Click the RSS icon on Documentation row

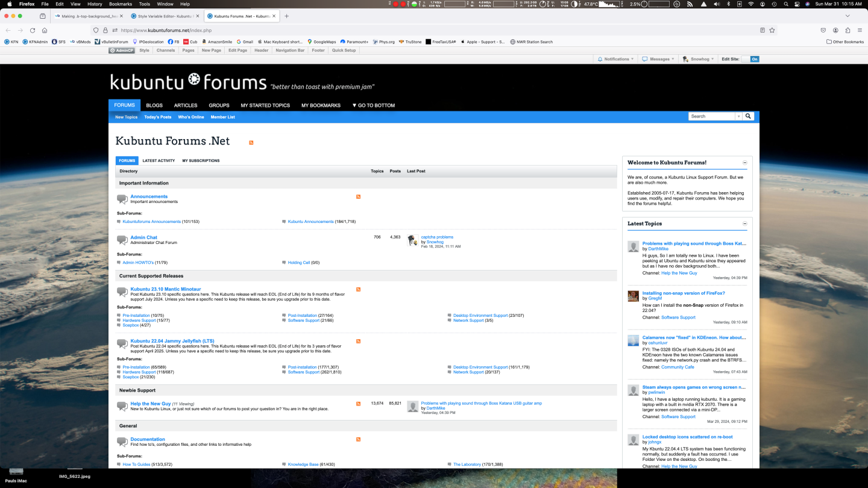(x=358, y=439)
